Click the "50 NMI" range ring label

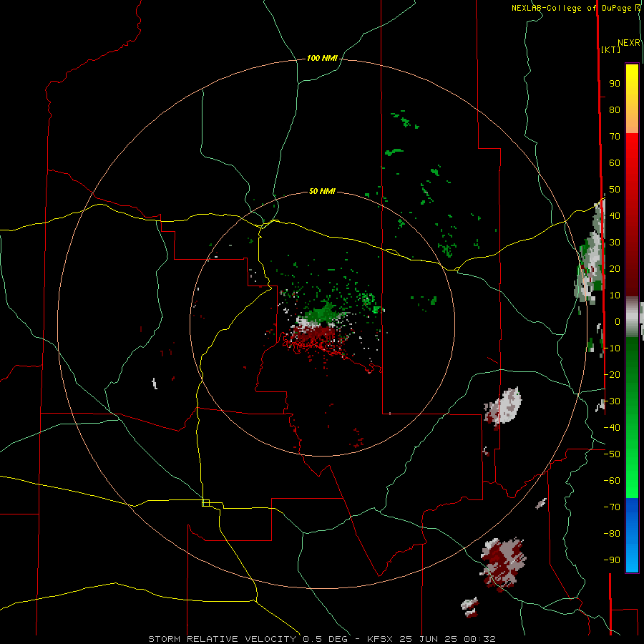[x=322, y=191]
